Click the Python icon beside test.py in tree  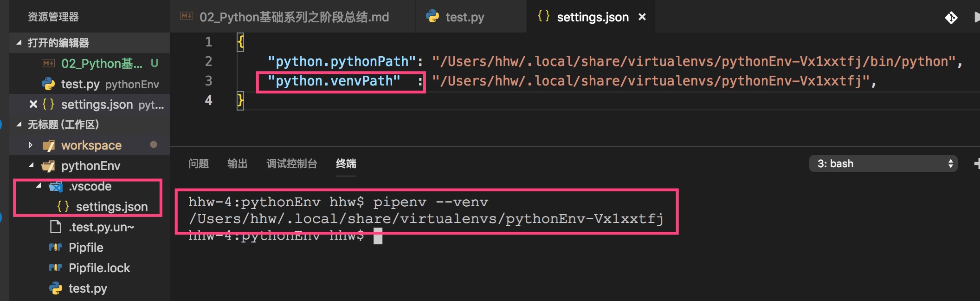coord(56,288)
